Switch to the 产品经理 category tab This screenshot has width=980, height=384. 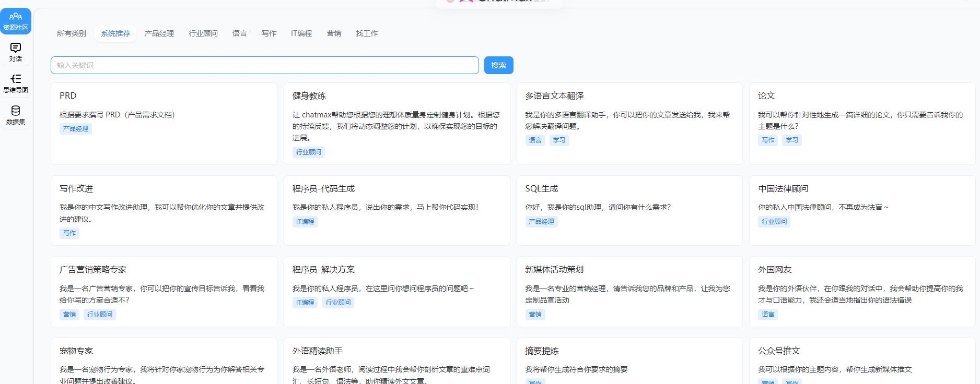(x=159, y=33)
